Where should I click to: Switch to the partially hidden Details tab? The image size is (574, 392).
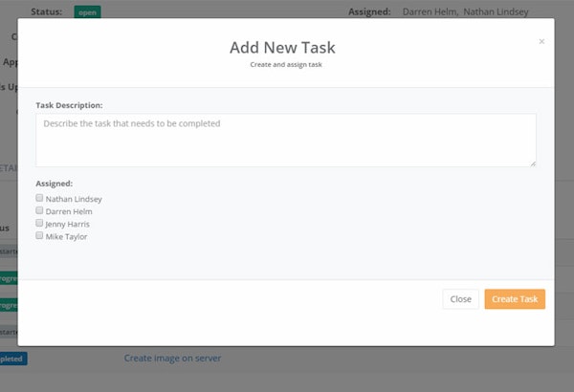(x=9, y=167)
